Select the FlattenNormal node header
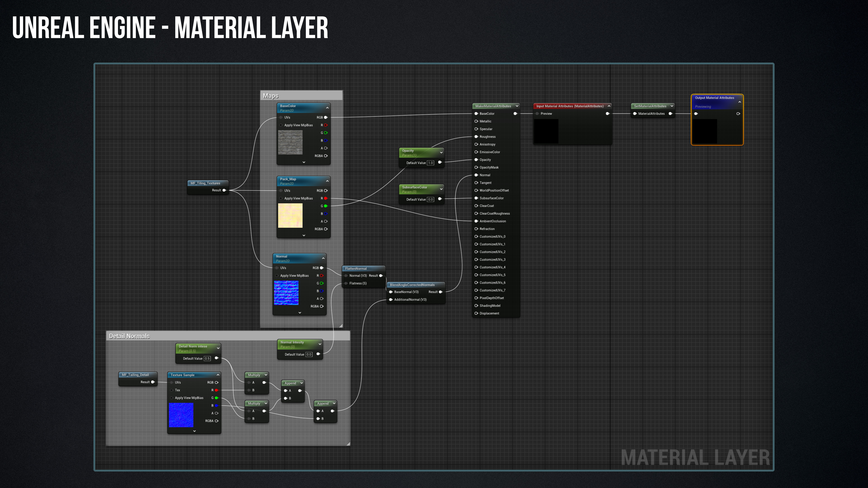The image size is (868, 488). point(364,269)
